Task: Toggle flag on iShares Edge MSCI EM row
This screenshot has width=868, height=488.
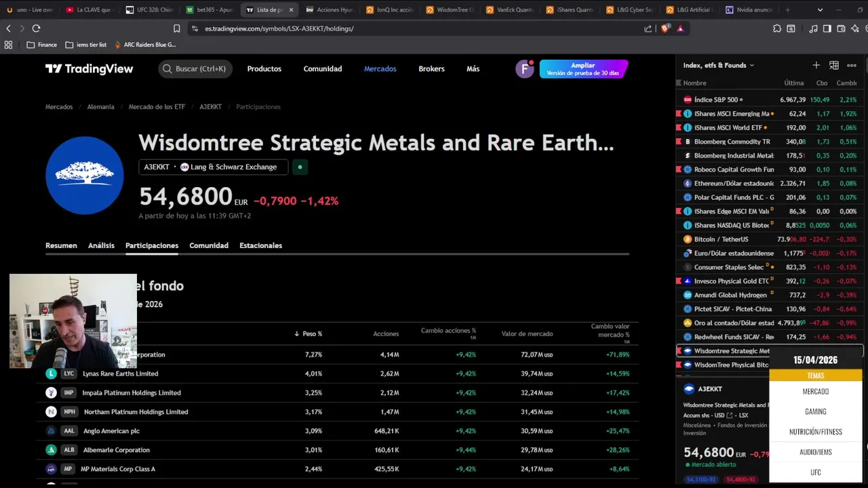Action: [679, 211]
